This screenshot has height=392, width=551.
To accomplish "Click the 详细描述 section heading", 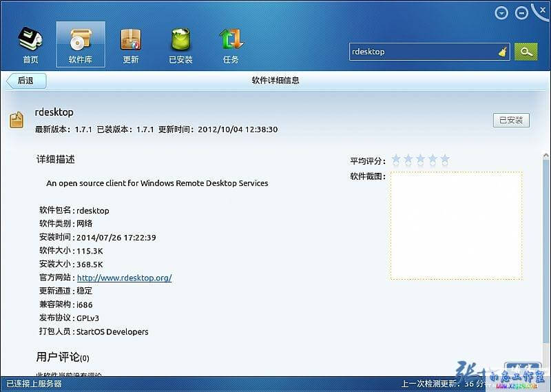I will coord(56,159).
